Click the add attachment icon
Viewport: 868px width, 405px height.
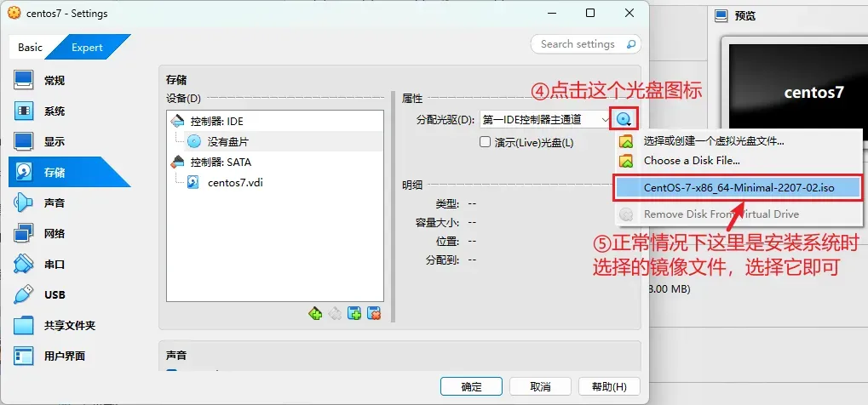point(354,314)
